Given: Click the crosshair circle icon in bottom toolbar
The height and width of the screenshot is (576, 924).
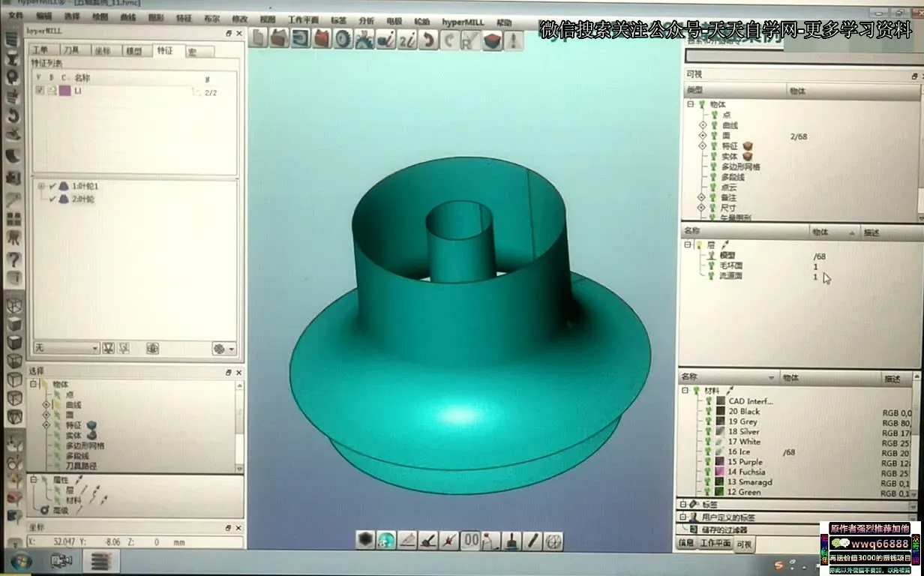Looking at the screenshot, I should coord(553,540).
